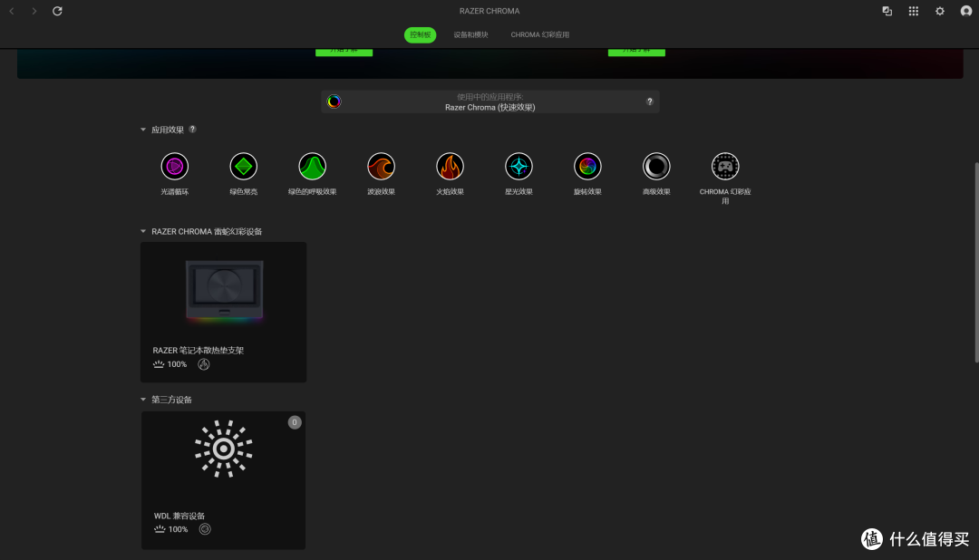
Task: Click the help icon beside 应用效果
Action: click(x=192, y=130)
